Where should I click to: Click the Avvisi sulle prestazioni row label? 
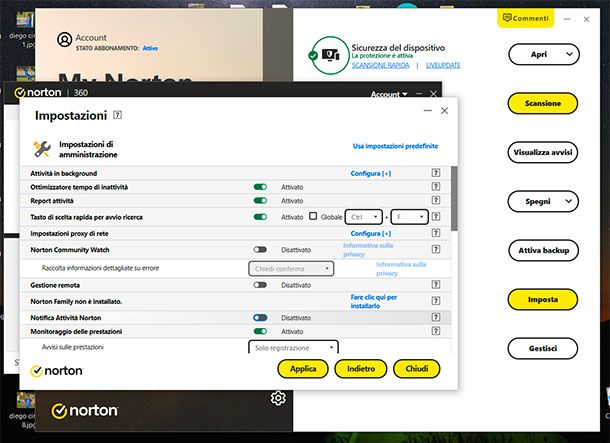coord(72,347)
